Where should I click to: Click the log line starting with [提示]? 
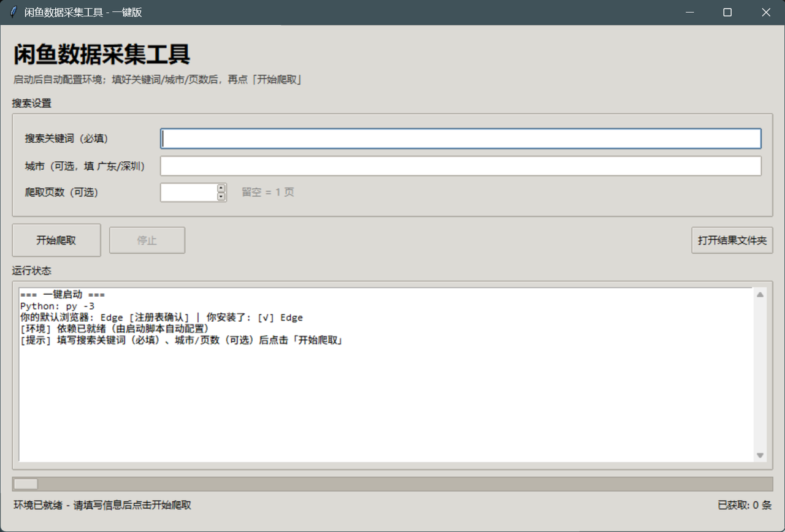[181, 341]
